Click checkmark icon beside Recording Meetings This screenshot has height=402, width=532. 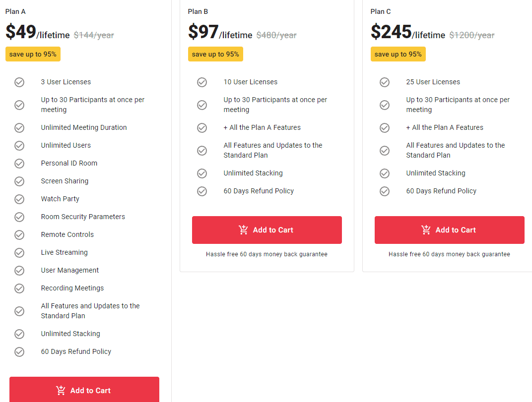pyautogui.click(x=19, y=288)
